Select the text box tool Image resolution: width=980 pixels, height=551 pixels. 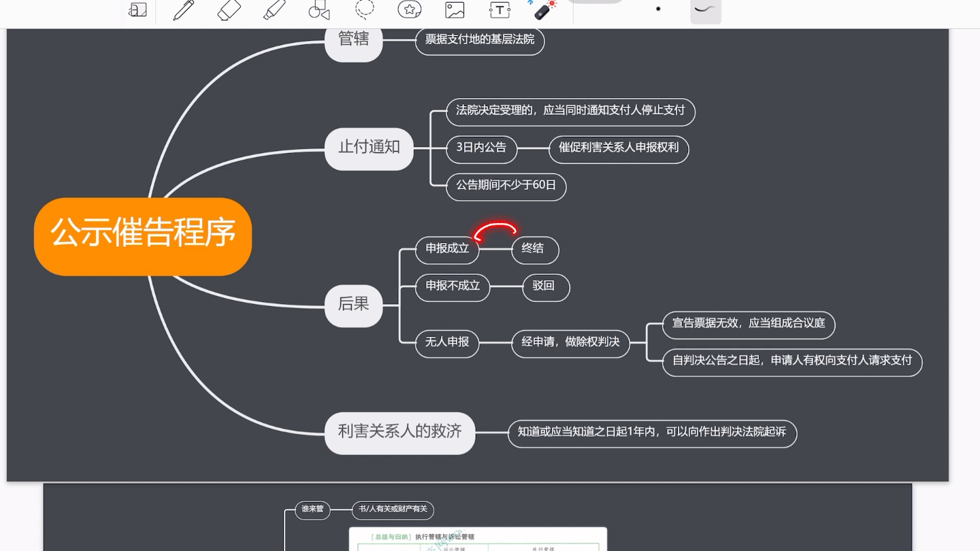coord(500,10)
